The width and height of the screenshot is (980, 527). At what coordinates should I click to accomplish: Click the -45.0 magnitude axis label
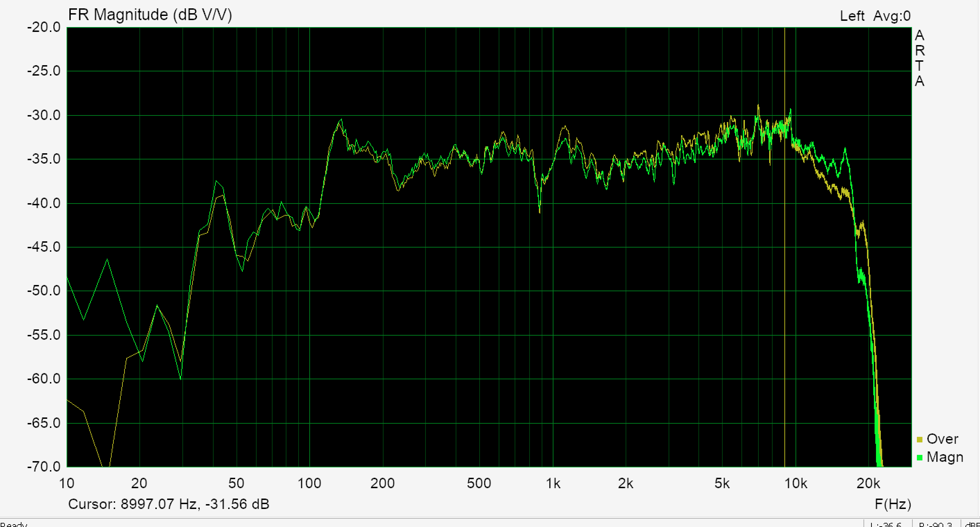tap(44, 247)
